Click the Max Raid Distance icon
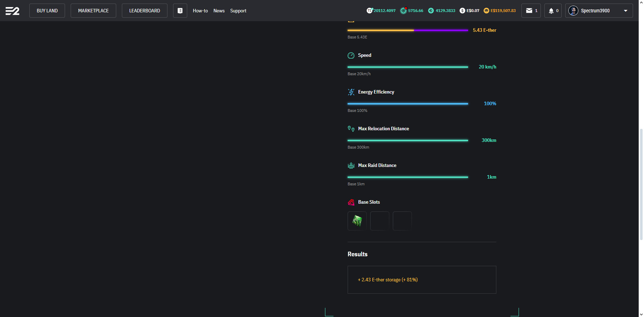Image resolution: width=644 pixels, height=317 pixels. [351, 166]
